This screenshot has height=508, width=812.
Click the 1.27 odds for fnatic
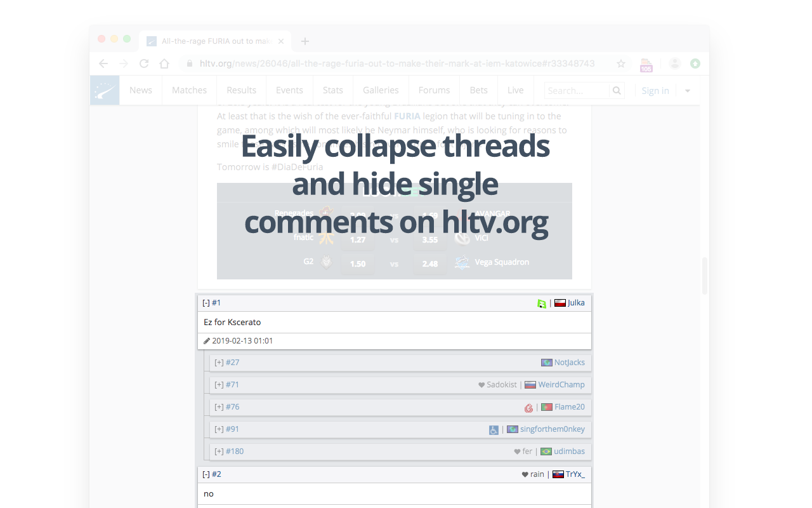pos(358,240)
